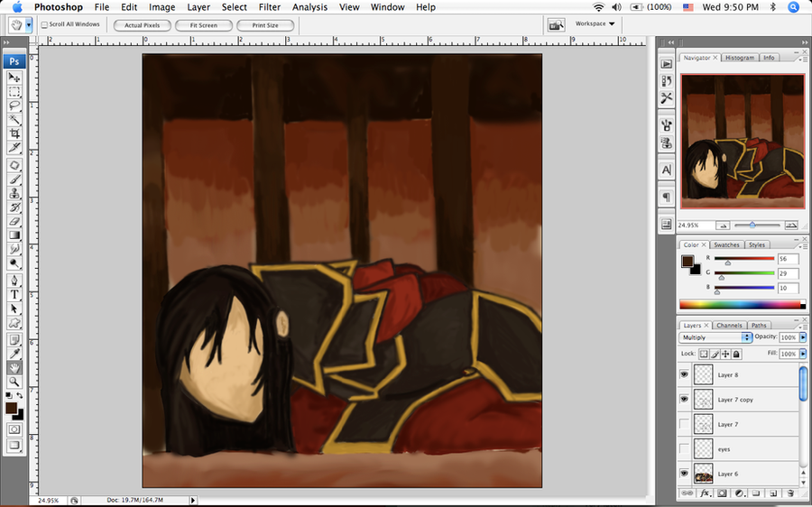
Task: Add a layer style with fx button
Action: pyautogui.click(x=705, y=493)
